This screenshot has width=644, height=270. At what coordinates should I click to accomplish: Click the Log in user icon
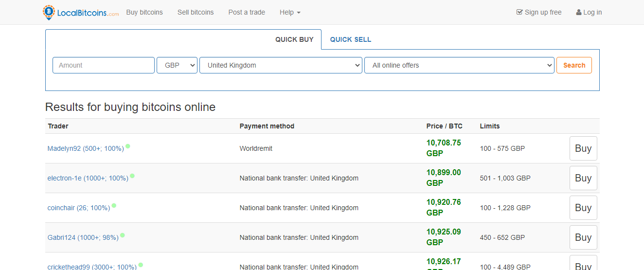(579, 12)
